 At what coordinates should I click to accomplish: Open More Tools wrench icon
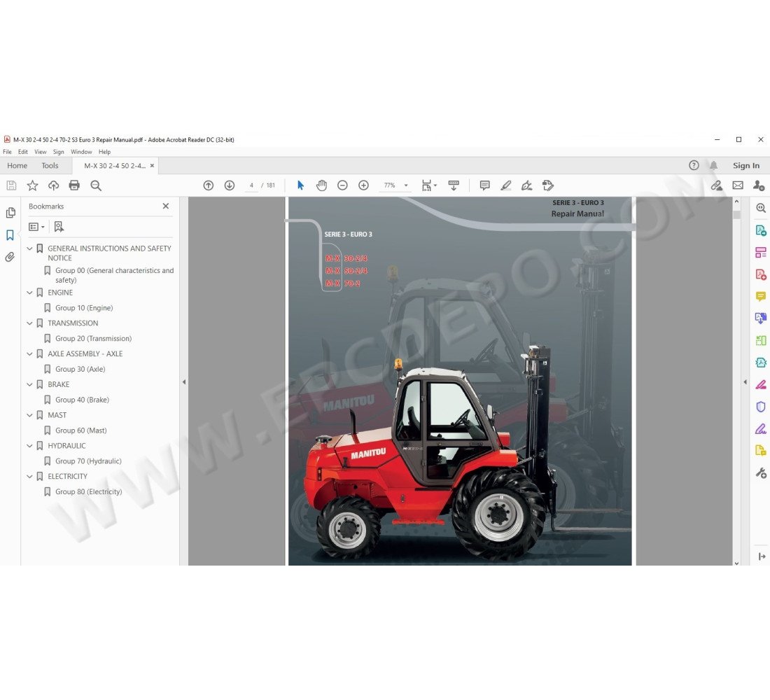coord(761,473)
